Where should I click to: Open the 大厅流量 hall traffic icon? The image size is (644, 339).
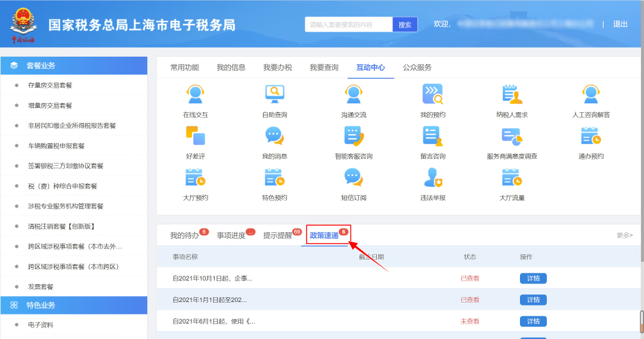coord(512,178)
